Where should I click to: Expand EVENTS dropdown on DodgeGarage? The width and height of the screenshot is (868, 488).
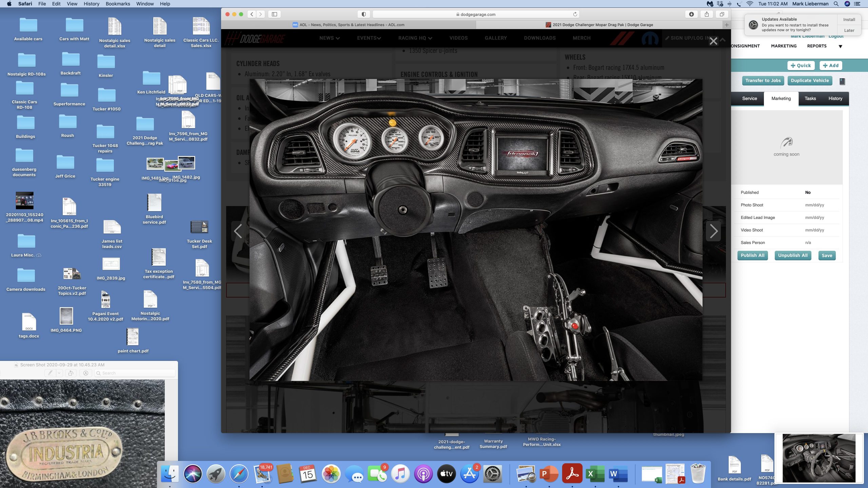point(369,38)
